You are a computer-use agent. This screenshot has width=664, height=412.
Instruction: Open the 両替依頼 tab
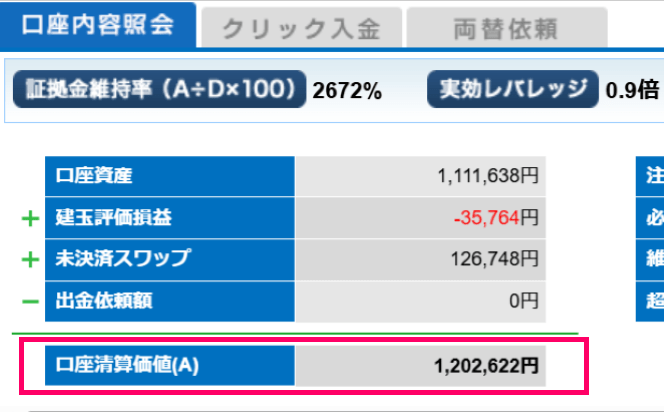pos(506,29)
